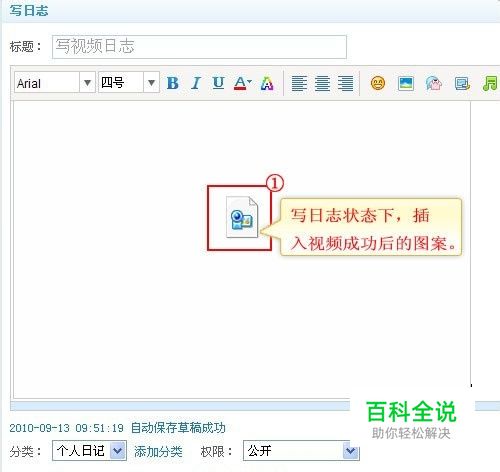Toggle underline text formatting

(x=218, y=83)
